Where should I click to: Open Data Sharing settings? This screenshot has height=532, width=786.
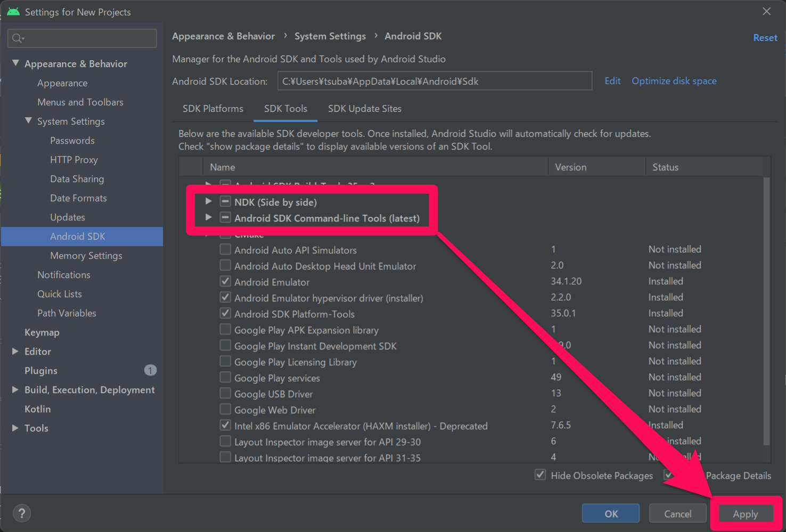tap(77, 179)
